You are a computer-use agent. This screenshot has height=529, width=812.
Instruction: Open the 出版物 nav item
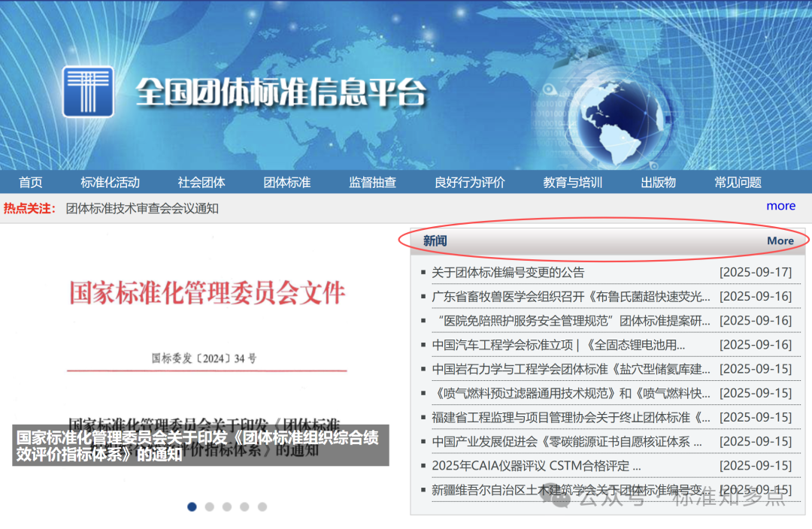click(658, 182)
